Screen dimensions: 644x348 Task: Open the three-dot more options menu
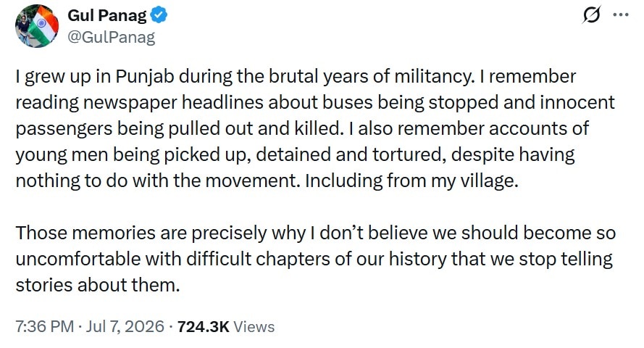point(621,14)
